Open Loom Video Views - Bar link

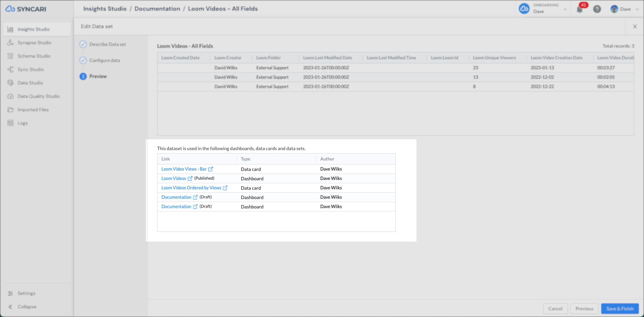coord(184,169)
